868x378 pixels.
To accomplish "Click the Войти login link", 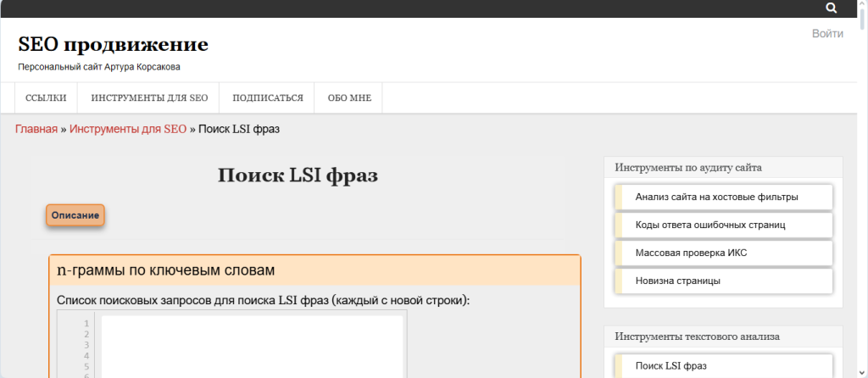I will (827, 34).
